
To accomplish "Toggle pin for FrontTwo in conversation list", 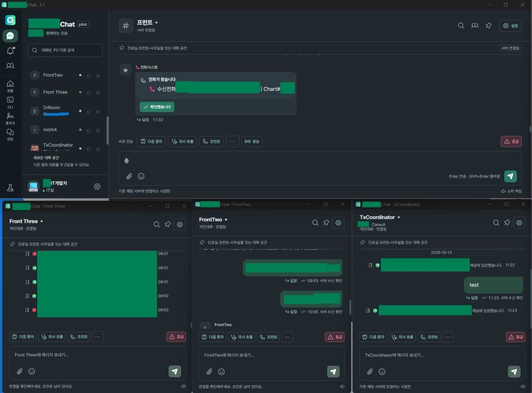I will click(x=89, y=76).
